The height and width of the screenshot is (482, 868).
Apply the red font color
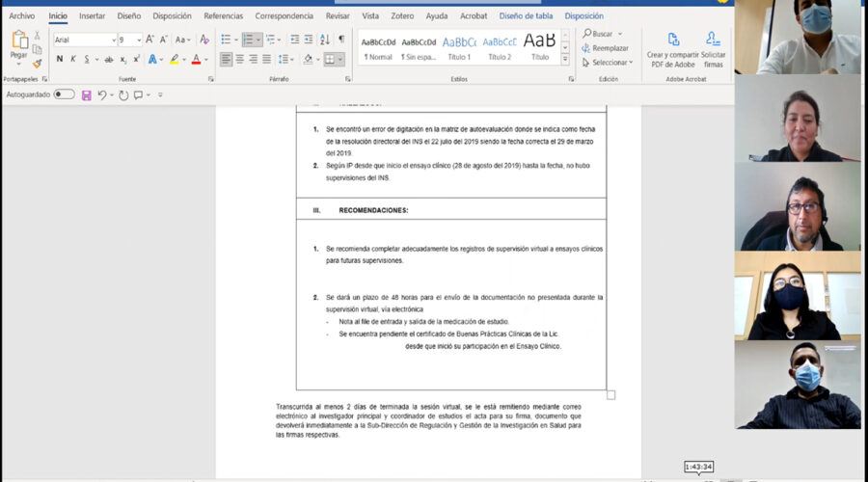pyautogui.click(x=196, y=59)
